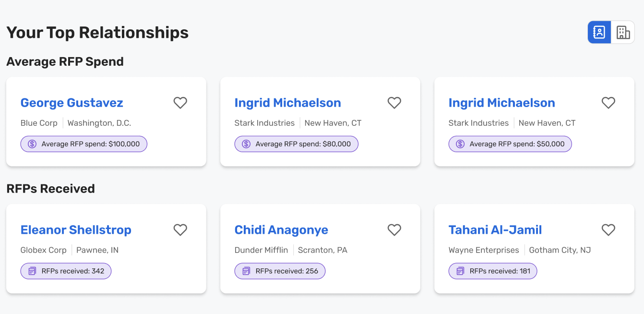The height and width of the screenshot is (314, 644).
Task: Favorite Eleanor Shellstrop using the heart
Action: tap(180, 230)
